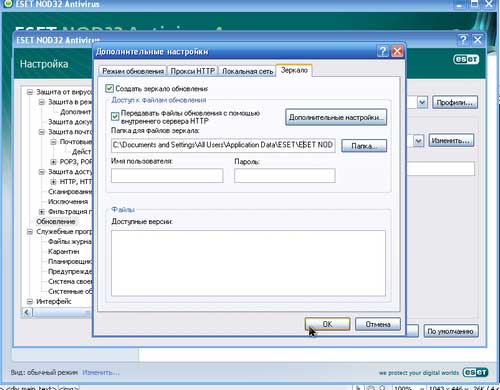The width and height of the screenshot is (500, 390).
Task: Focus the Пароль input field
Action: point(285,175)
